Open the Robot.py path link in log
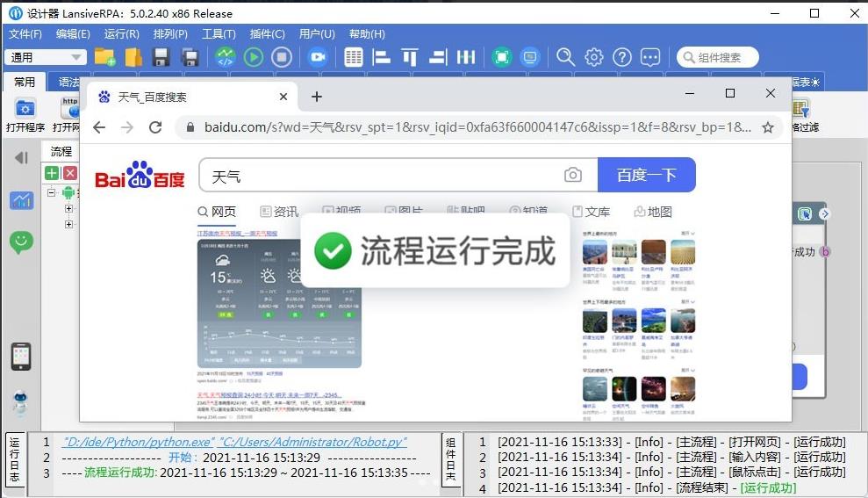The height and width of the screenshot is (498, 868). tap(312, 442)
